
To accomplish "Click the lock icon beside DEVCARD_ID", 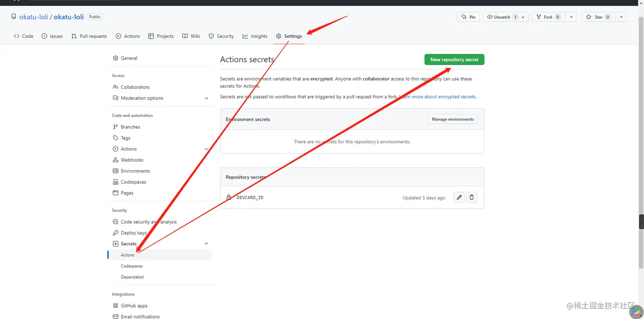I will (x=229, y=197).
